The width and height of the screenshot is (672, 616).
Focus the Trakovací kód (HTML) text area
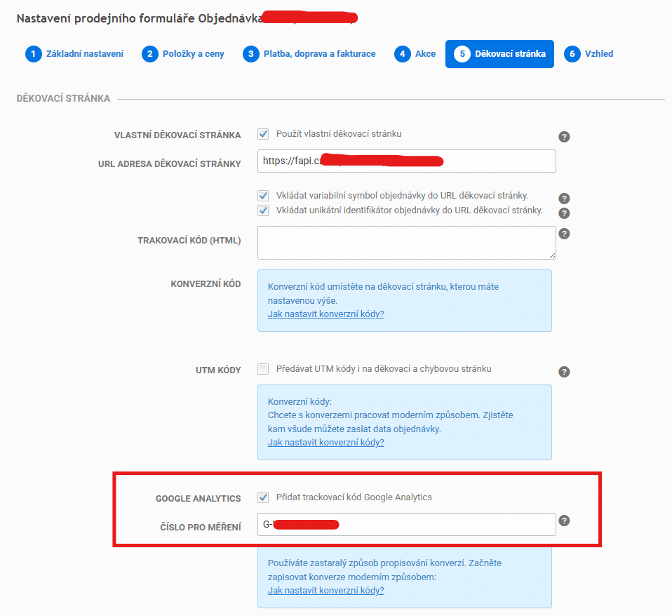406,243
